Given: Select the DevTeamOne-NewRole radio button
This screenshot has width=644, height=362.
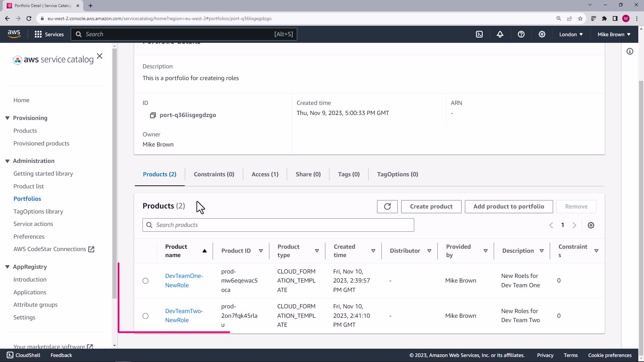Looking at the screenshot, I should tap(145, 281).
